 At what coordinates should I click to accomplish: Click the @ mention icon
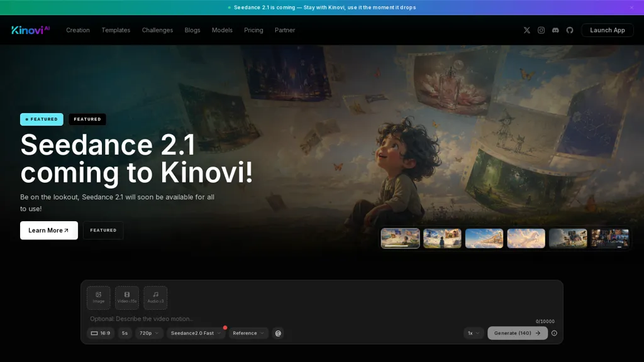click(x=278, y=333)
